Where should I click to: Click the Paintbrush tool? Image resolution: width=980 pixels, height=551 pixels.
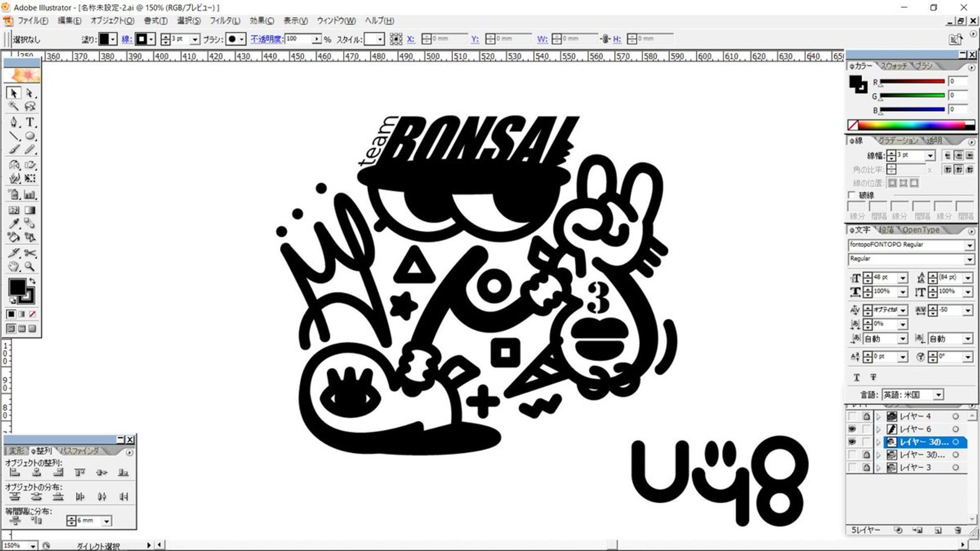pos(14,149)
